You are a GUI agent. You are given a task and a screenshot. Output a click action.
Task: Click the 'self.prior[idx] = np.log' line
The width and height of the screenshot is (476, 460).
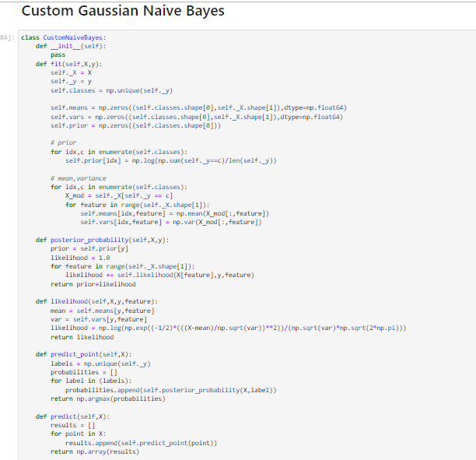[x=171, y=160]
